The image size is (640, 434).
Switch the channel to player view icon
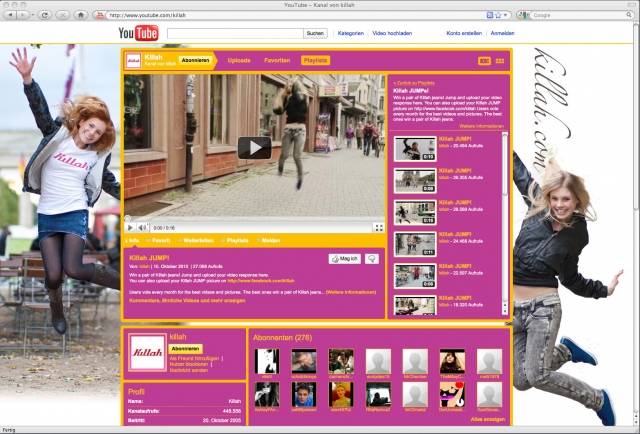click(x=484, y=61)
